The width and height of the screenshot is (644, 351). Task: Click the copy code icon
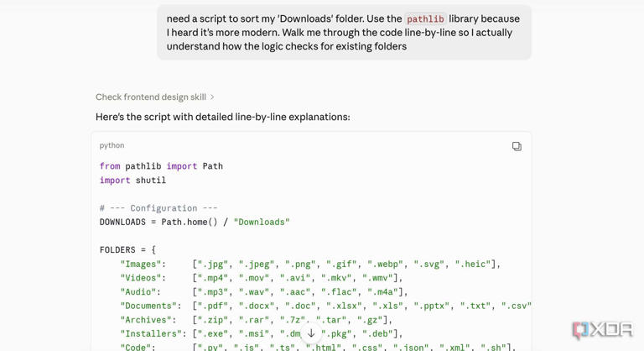coord(517,146)
